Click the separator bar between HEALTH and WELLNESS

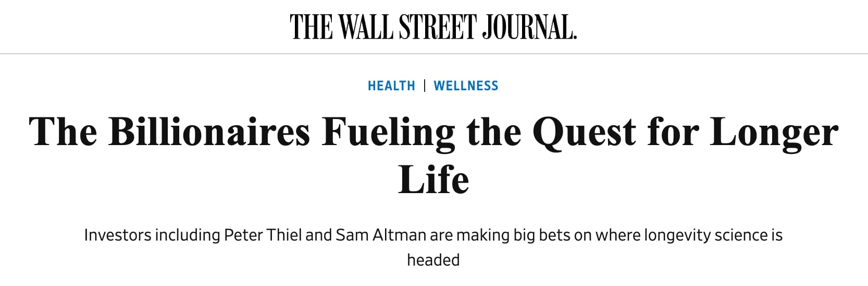coord(425,86)
